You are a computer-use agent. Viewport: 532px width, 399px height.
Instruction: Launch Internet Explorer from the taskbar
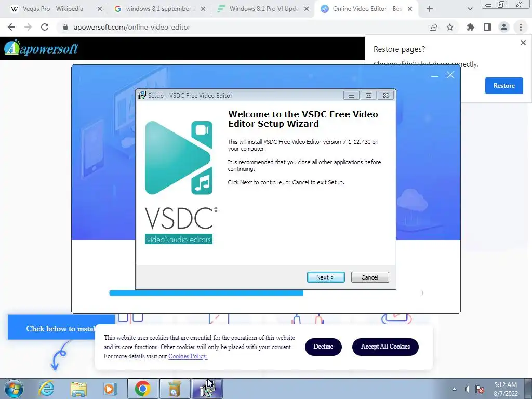(46, 389)
